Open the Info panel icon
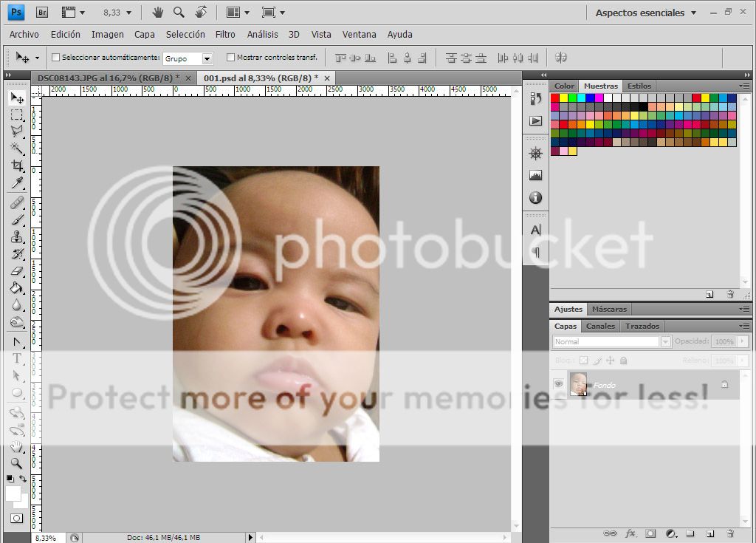Viewport: 756px width, 543px height. pos(536,197)
